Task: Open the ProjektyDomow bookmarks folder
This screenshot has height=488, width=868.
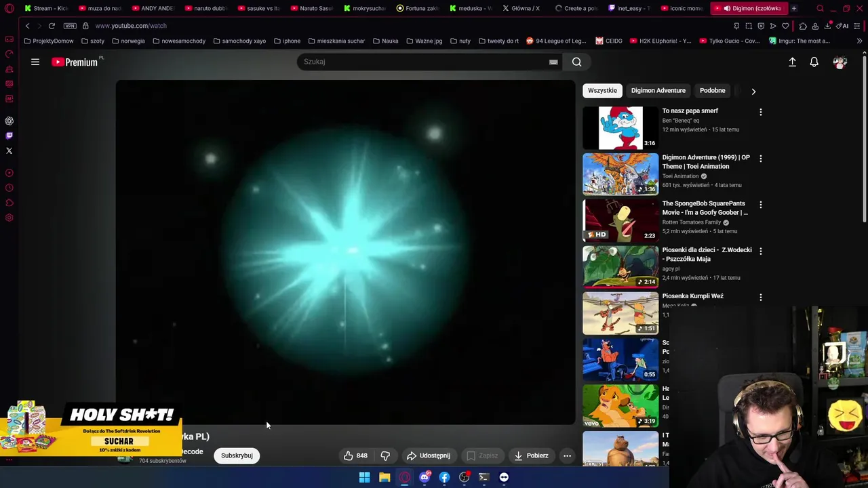Action: (49, 41)
